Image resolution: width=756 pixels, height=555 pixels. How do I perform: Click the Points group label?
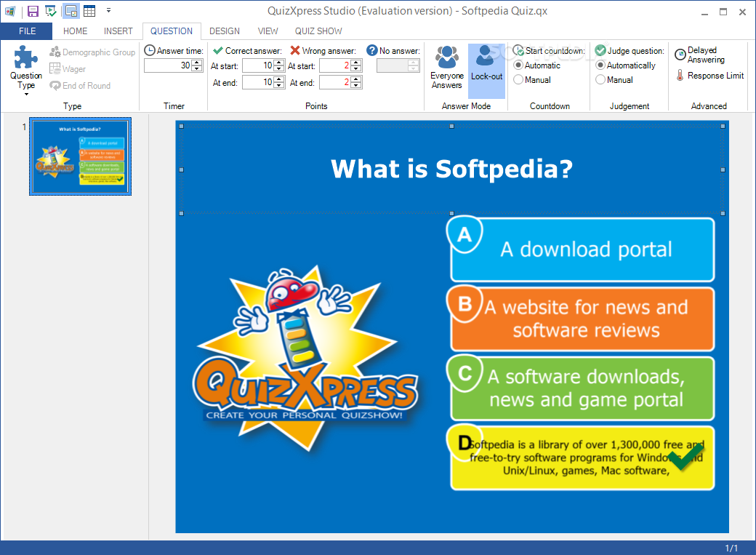316,105
